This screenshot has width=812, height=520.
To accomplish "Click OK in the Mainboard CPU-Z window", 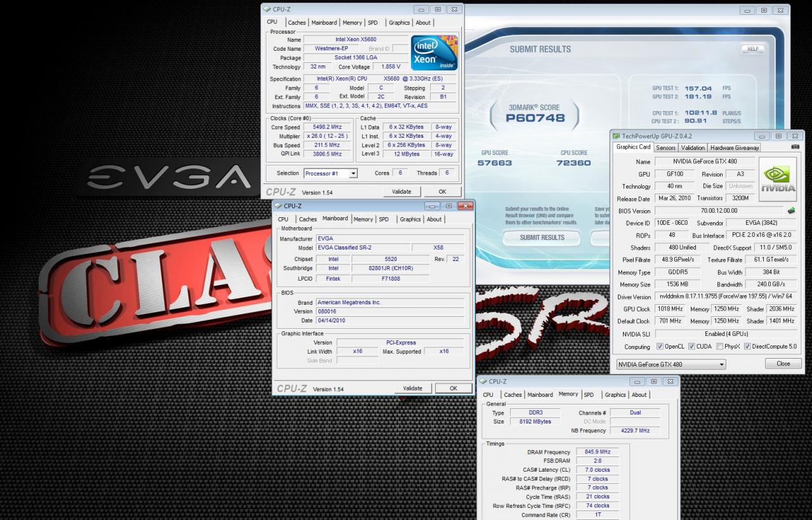I will (453, 388).
